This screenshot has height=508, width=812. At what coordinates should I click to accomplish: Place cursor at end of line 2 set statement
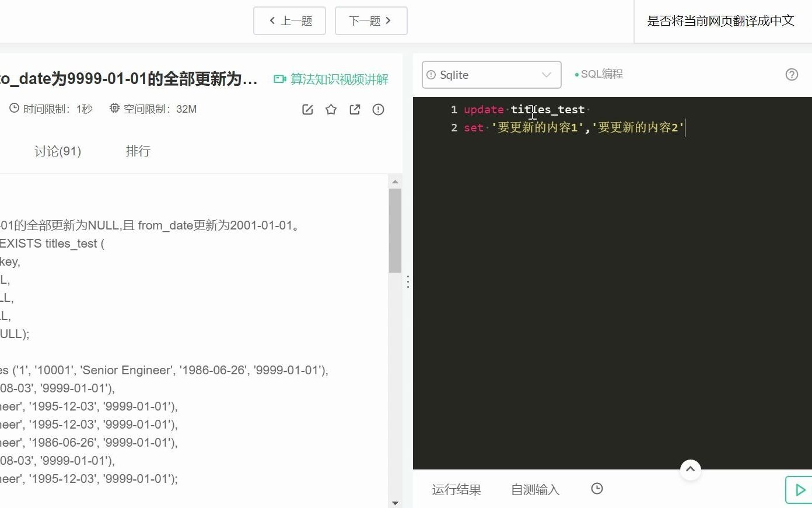[x=685, y=127]
